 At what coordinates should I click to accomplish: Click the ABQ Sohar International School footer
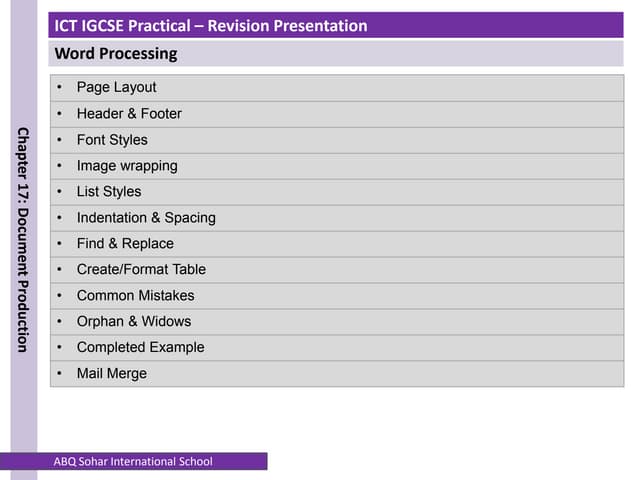point(133,461)
